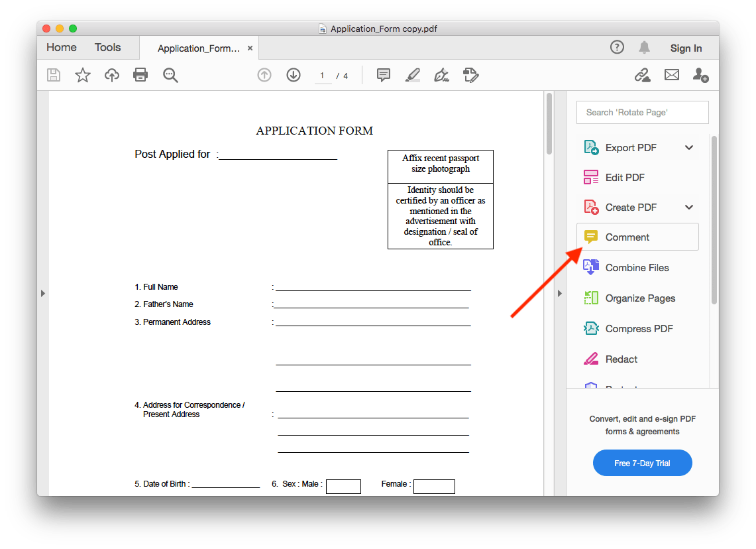Screen dimensions: 756x549
Task: Expand the Create PDF options chevron
Action: coord(688,206)
